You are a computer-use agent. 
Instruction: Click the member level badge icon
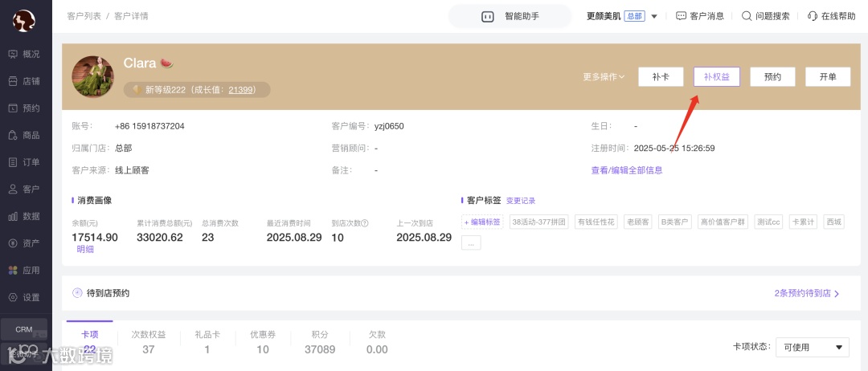pos(136,90)
